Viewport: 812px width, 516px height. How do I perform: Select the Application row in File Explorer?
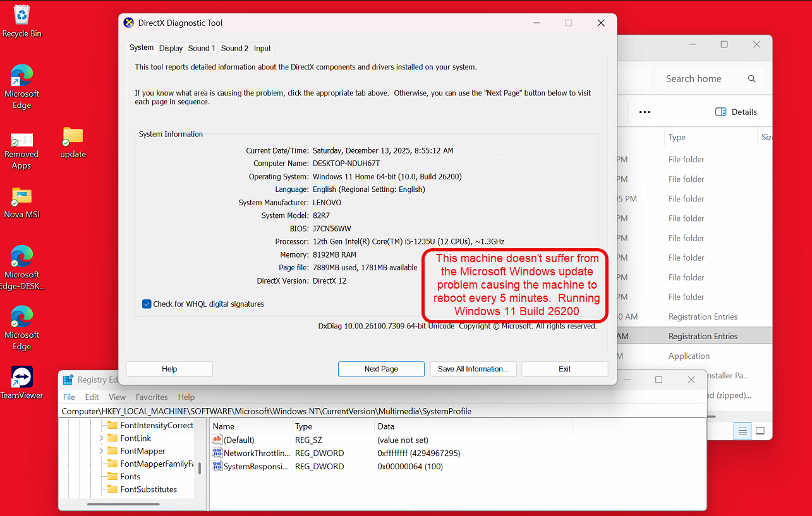(695, 356)
